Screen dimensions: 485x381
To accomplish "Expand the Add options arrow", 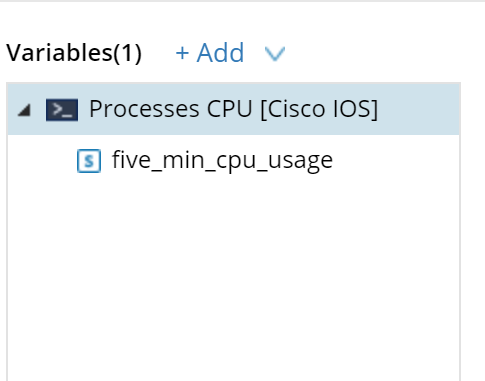I will 275,54.
